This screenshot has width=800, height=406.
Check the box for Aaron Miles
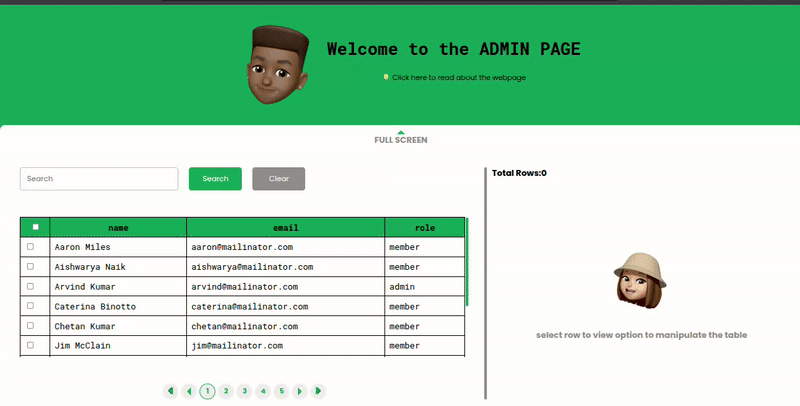(x=31, y=246)
